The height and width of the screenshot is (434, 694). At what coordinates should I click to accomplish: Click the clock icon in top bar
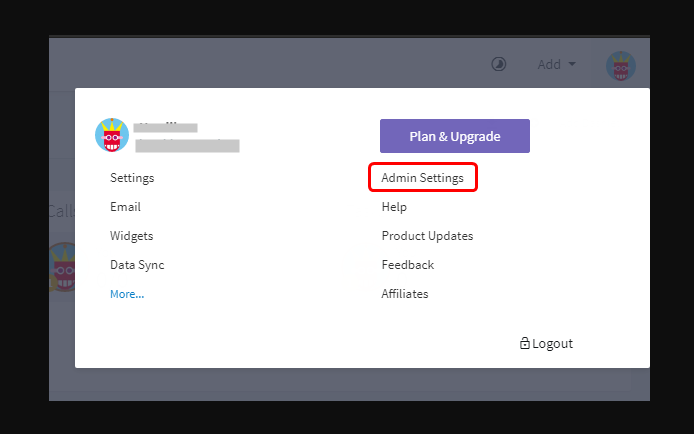pyautogui.click(x=498, y=64)
